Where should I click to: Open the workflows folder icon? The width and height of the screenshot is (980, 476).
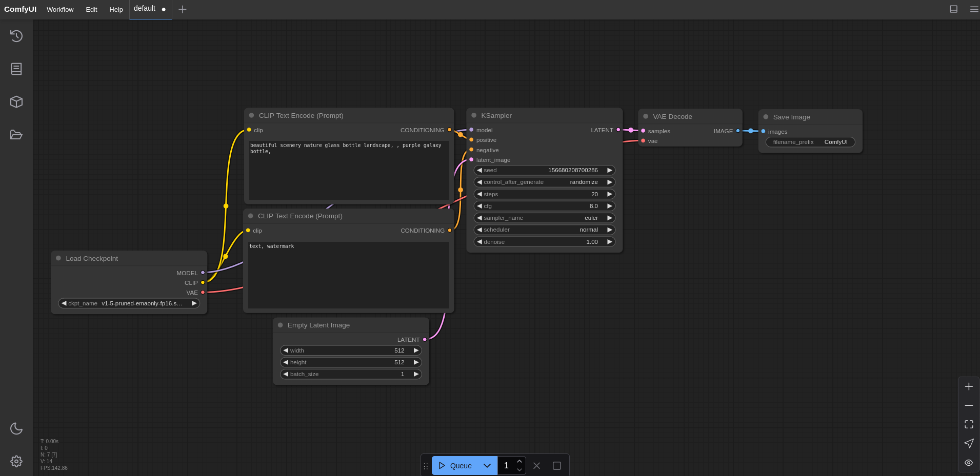coord(16,135)
